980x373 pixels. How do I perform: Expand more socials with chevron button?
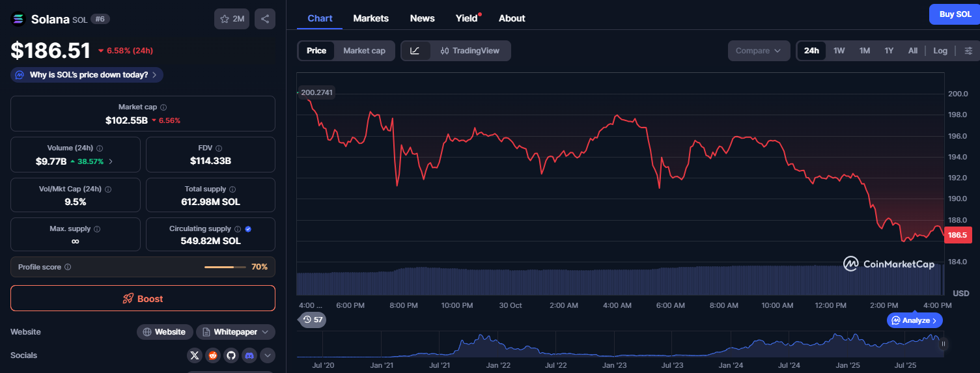coord(268,355)
